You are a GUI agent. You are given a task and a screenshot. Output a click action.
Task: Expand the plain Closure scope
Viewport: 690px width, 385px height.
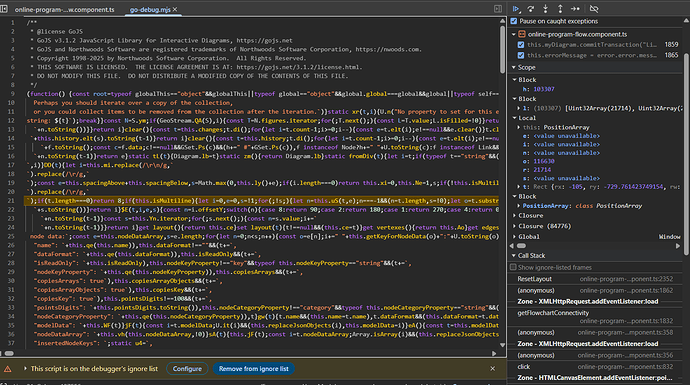click(x=514, y=216)
